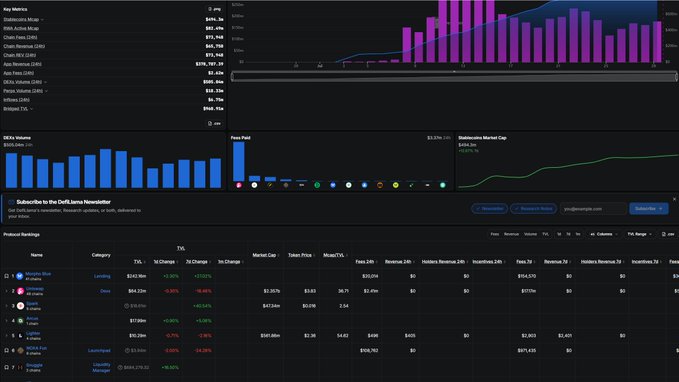
Task: Expand the Stablecoins Mcap metric
Action: pos(42,19)
